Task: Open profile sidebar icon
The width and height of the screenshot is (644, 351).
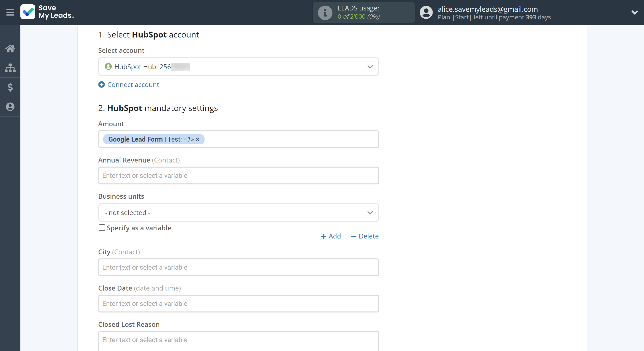Action: click(10, 107)
